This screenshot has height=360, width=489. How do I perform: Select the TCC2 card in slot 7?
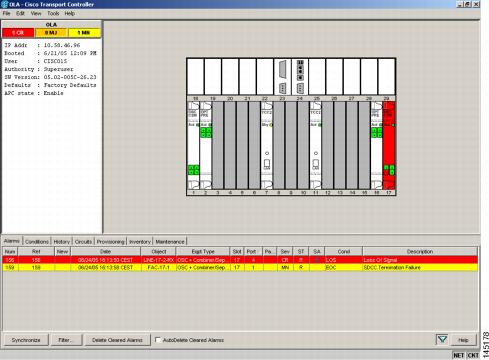[267, 146]
